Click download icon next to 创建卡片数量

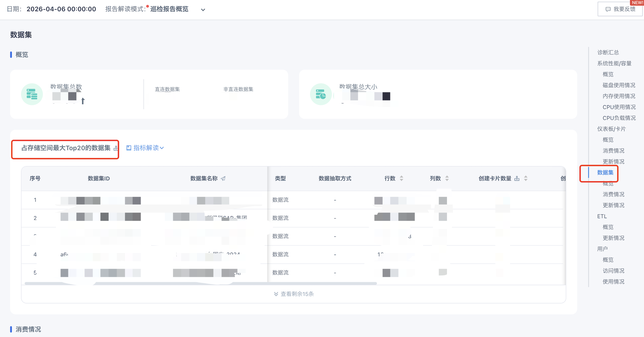517,178
